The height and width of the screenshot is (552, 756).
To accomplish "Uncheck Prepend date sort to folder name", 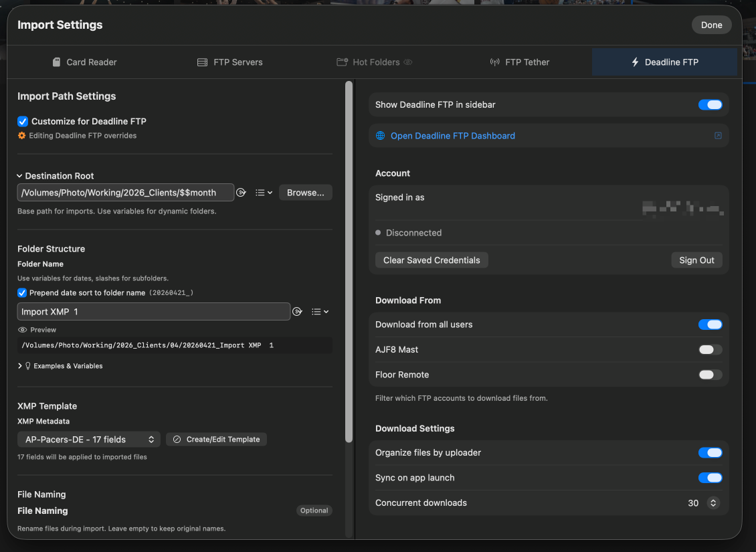I will click(x=22, y=292).
